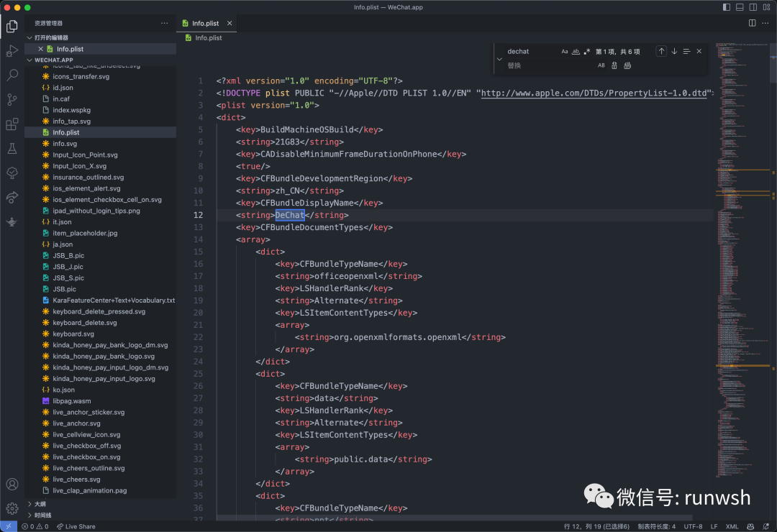Open the Apple PropertyList DTD link
Image resolution: width=777 pixels, height=532 pixels.
[594, 93]
